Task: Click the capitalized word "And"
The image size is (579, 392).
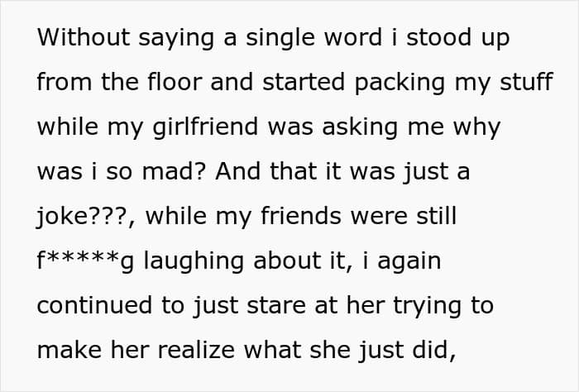Action: 238,171
